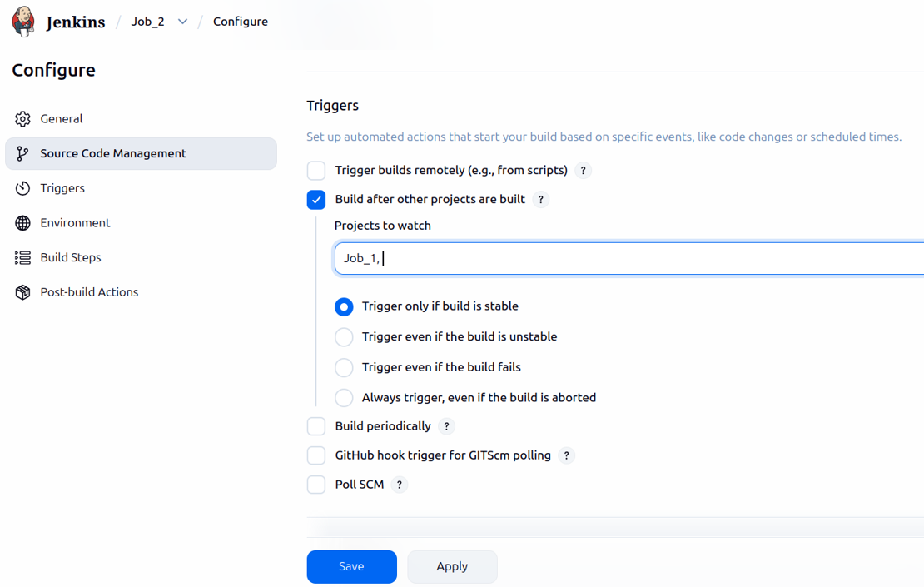
Task: Click the Source Code Management branch icon
Action: click(22, 154)
